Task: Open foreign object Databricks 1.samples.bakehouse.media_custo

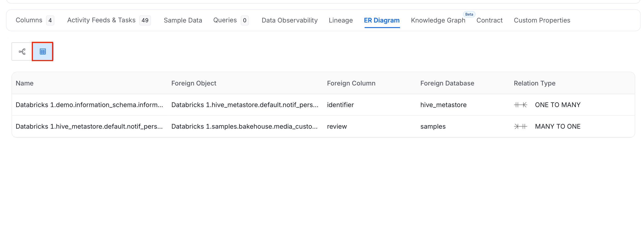Action: point(244,127)
